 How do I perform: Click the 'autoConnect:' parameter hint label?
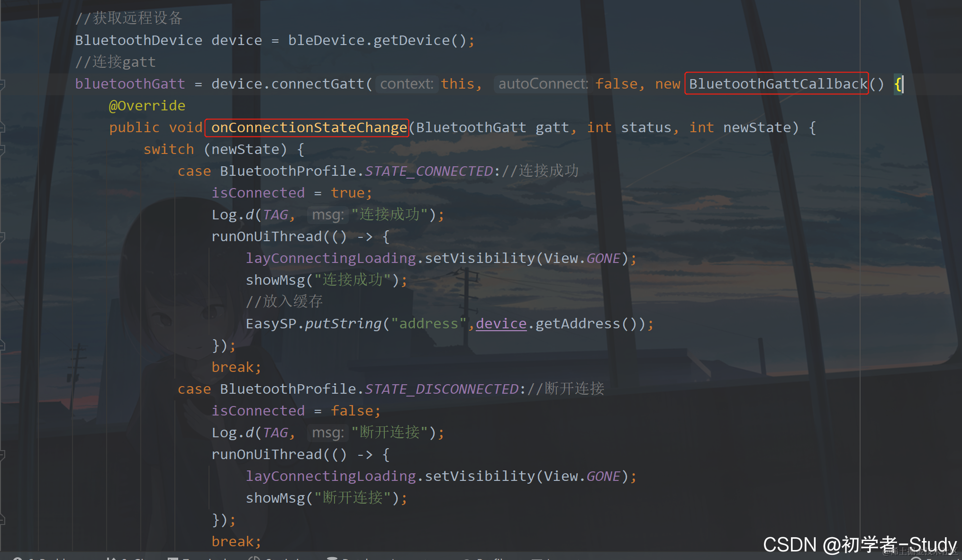point(543,84)
